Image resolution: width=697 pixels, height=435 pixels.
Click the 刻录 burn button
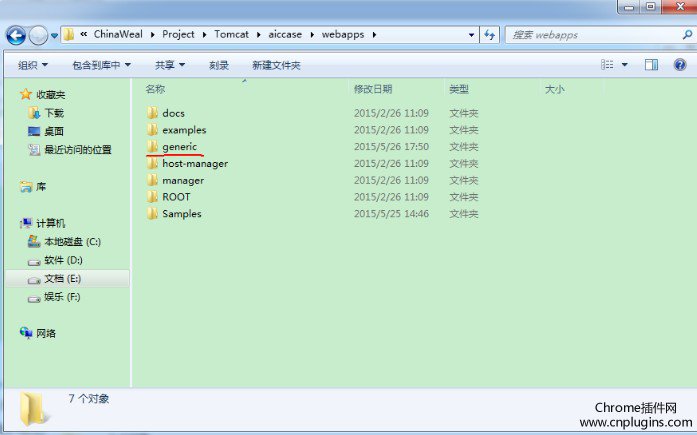pyautogui.click(x=219, y=65)
